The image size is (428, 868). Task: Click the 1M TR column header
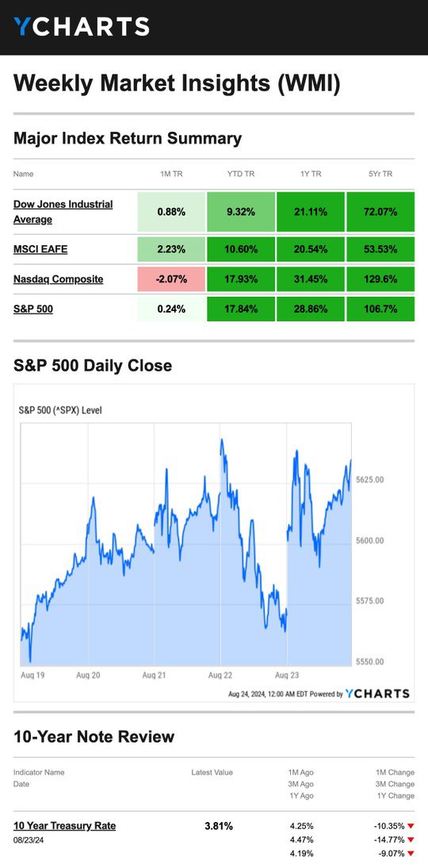(171, 174)
